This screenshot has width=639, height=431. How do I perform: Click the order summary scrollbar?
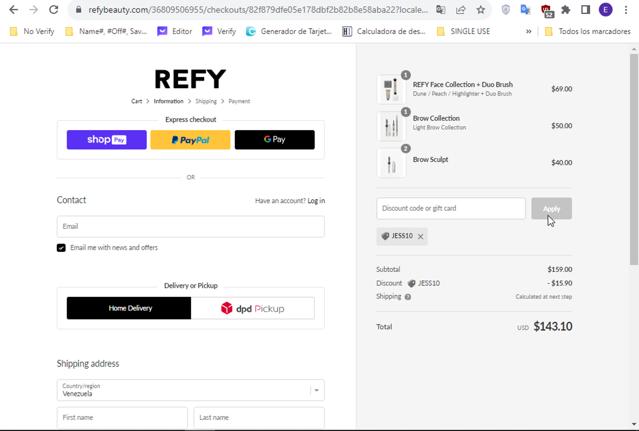click(x=634, y=159)
